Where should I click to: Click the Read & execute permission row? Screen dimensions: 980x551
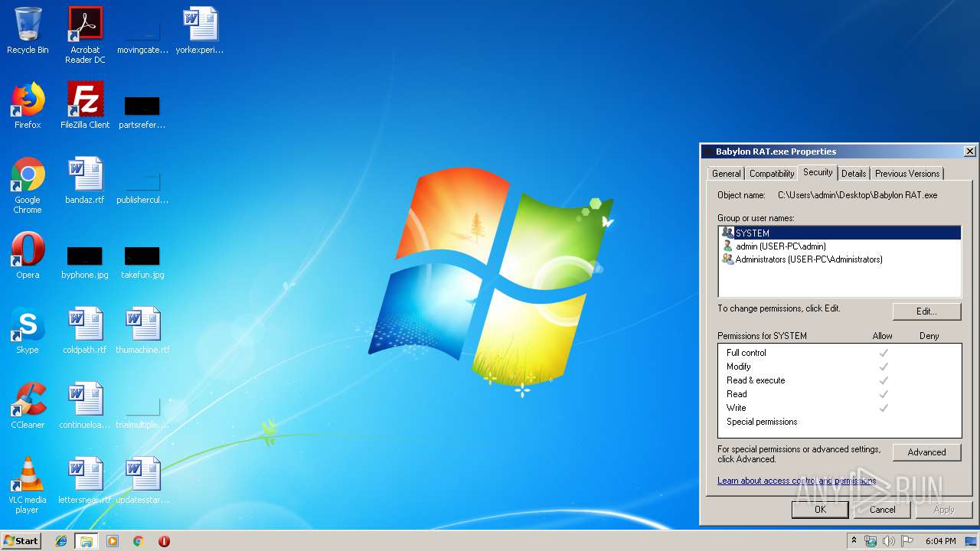tap(839, 380)
